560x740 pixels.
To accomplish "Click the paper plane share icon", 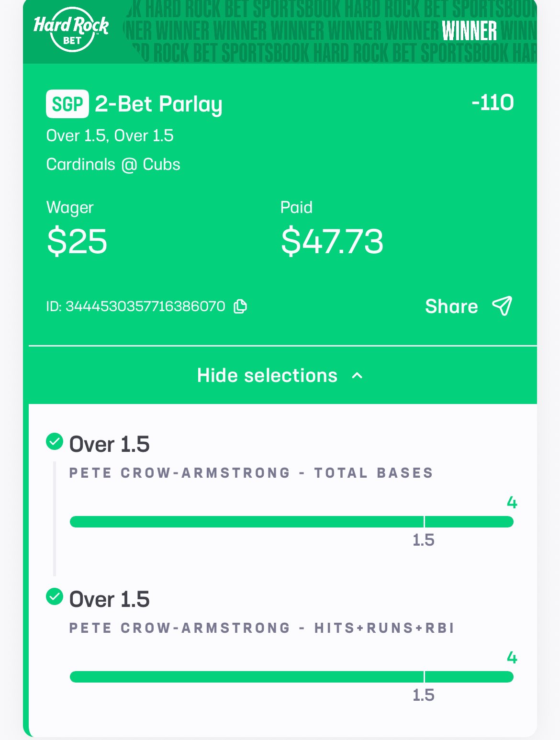I will tap(502, 306).
